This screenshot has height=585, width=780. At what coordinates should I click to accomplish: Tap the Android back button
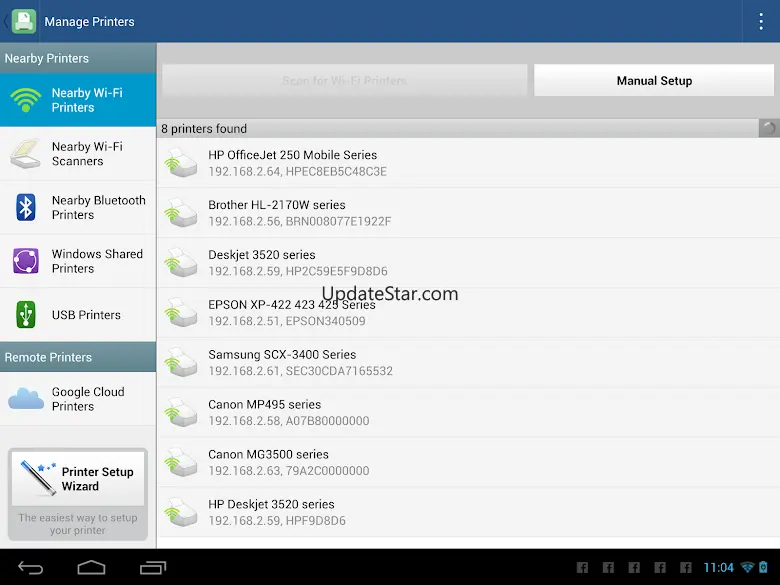pos(30,568)
